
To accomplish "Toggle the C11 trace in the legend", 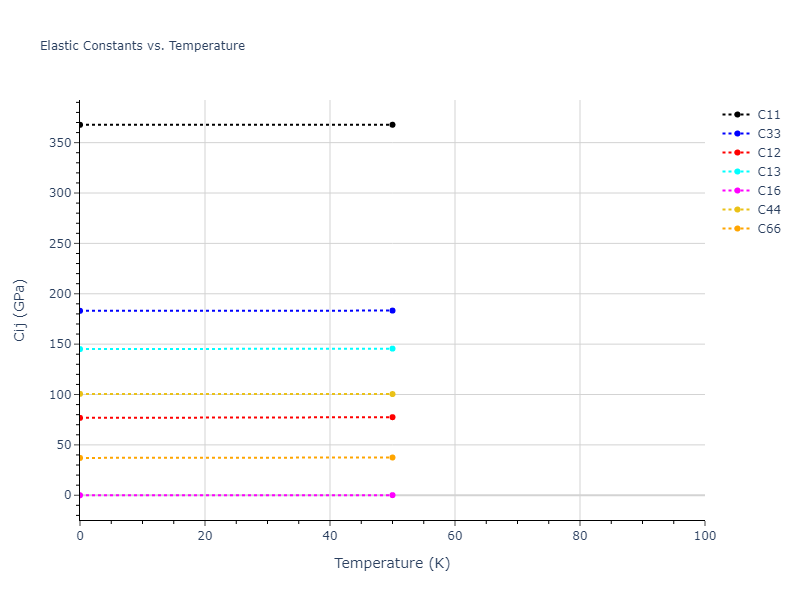I will point(768,115).
